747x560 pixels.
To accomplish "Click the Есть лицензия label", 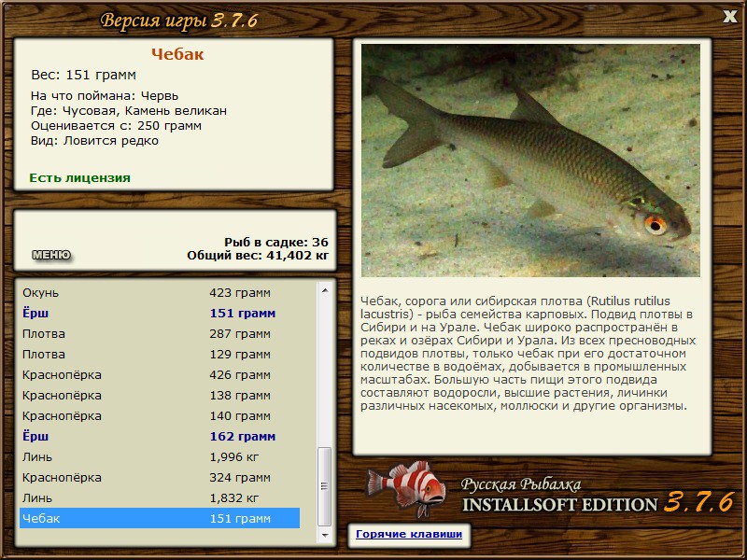I will pos(79,177).
